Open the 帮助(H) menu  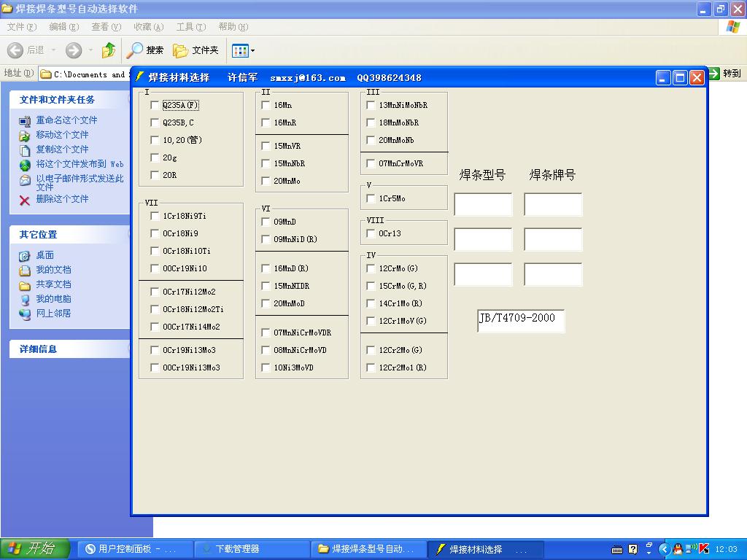[233, 27]
